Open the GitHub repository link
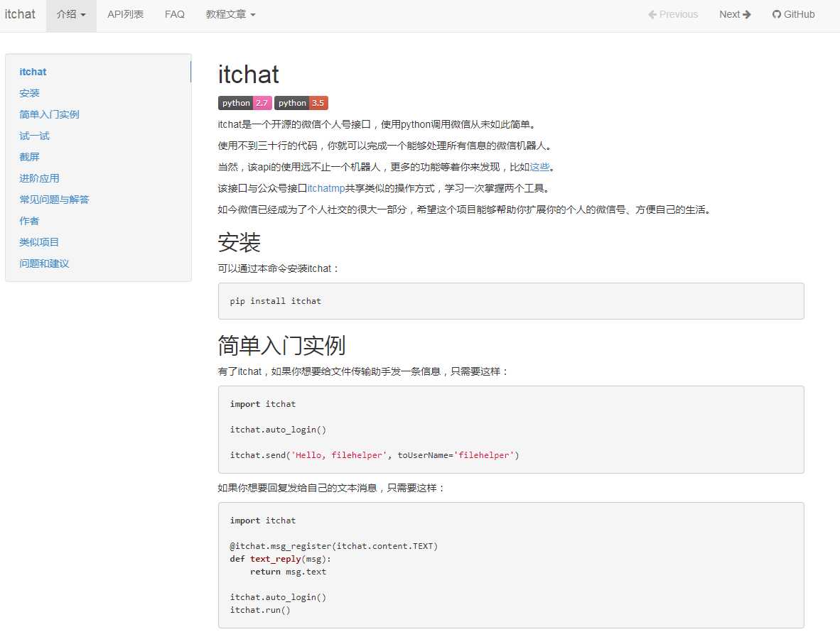 pos(793,14)
